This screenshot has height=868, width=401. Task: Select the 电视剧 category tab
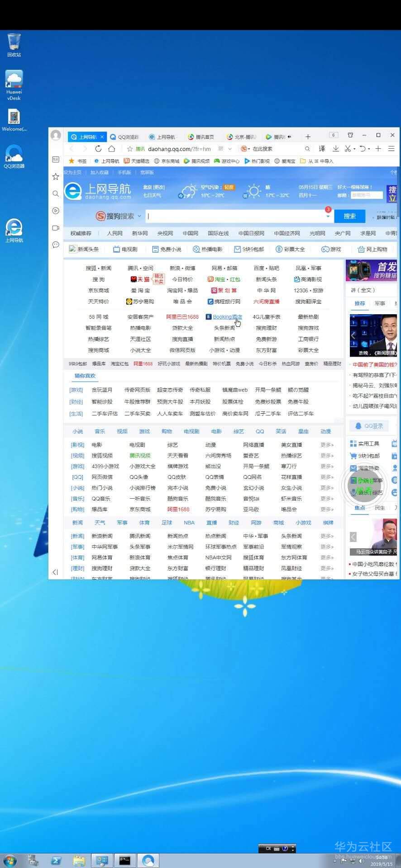click(125, 249)
